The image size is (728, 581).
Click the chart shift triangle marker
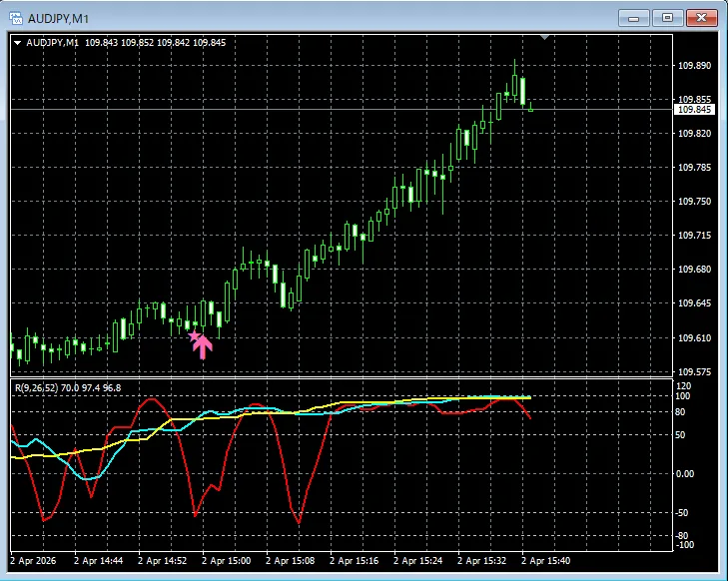(544, 37)
